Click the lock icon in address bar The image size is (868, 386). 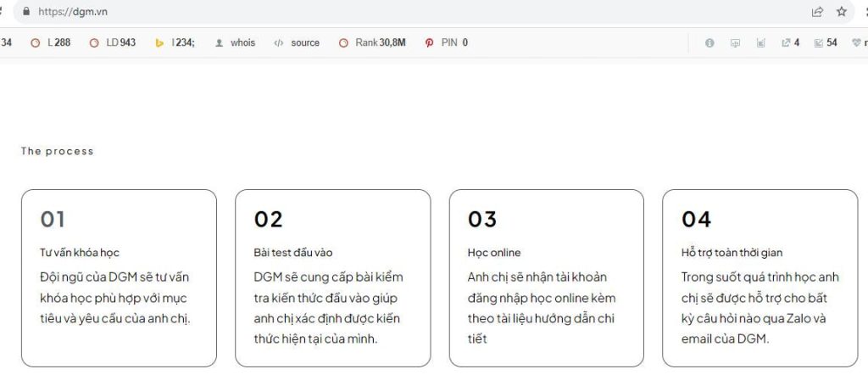[x=25, y=11]
